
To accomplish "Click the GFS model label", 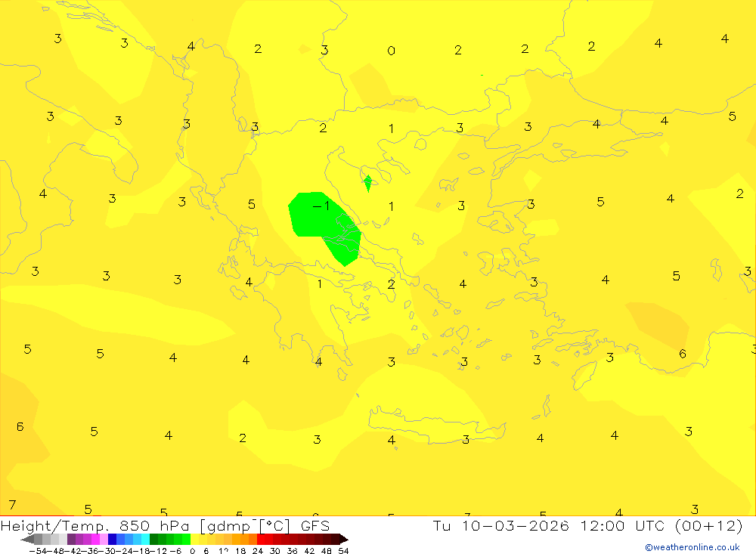I will (x=314, y=525).
